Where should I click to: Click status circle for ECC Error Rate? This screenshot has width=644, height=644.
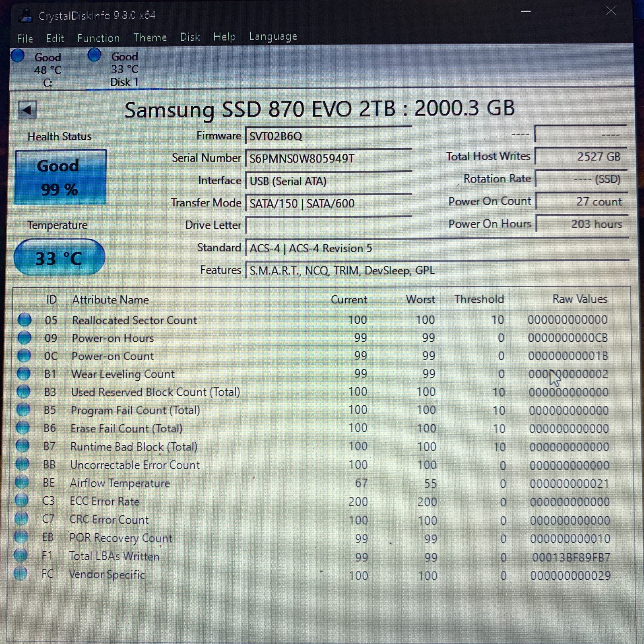[21, 500]
